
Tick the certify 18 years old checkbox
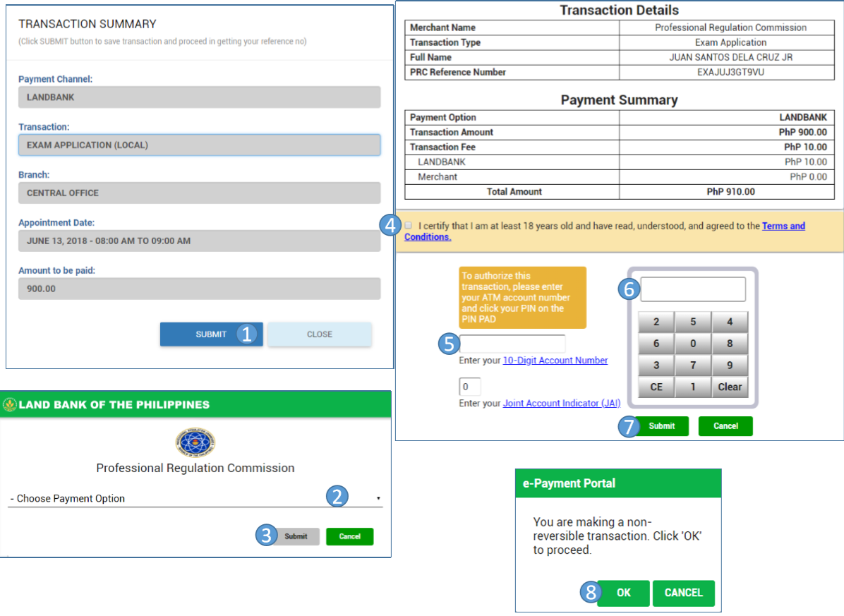[409, 225]
